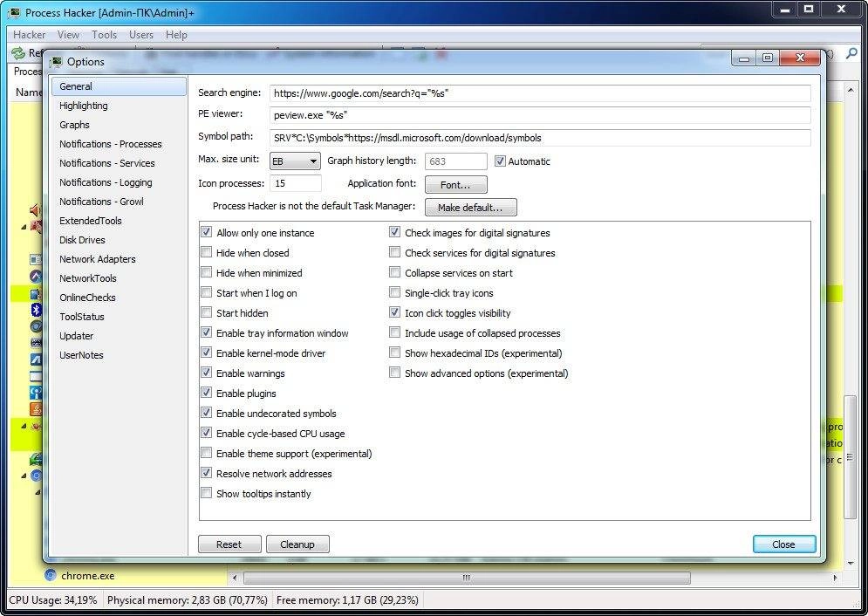Click the Icon processes number field
Screen dimensions: 868x616
point(296,183)
